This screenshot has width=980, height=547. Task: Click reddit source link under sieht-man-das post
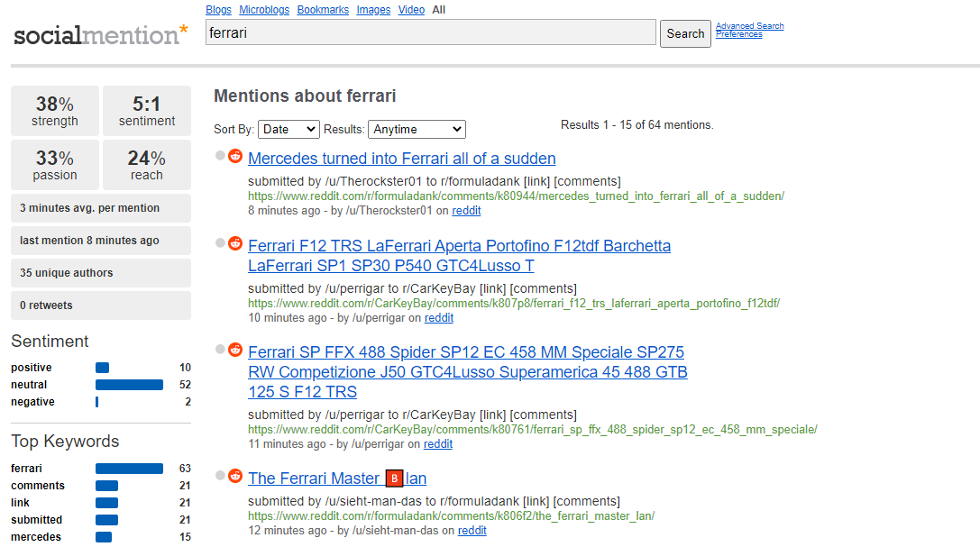pos(472,530)
